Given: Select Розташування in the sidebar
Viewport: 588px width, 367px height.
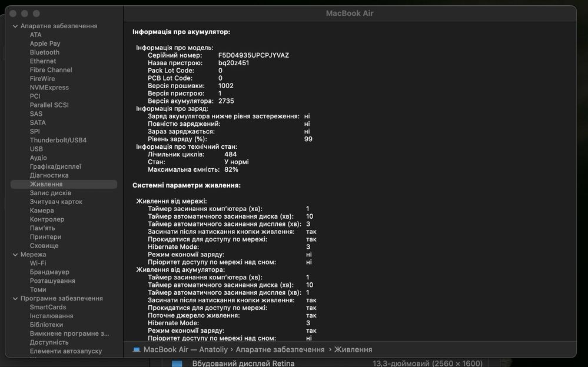Looking at the screenshot, I should pyautogui.click(x=52, y=281).
